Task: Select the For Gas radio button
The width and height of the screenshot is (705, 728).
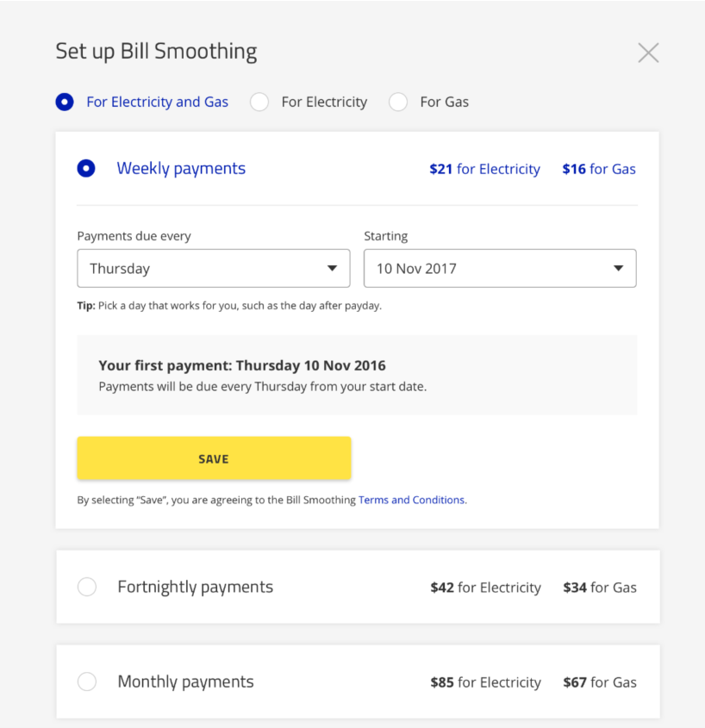Action: (398, 102)
